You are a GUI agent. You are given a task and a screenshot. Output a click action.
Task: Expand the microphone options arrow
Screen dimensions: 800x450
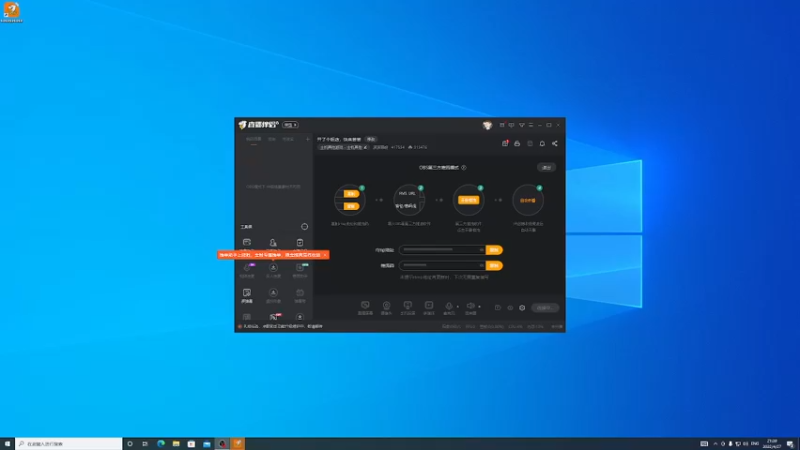(x=458, y=307)
